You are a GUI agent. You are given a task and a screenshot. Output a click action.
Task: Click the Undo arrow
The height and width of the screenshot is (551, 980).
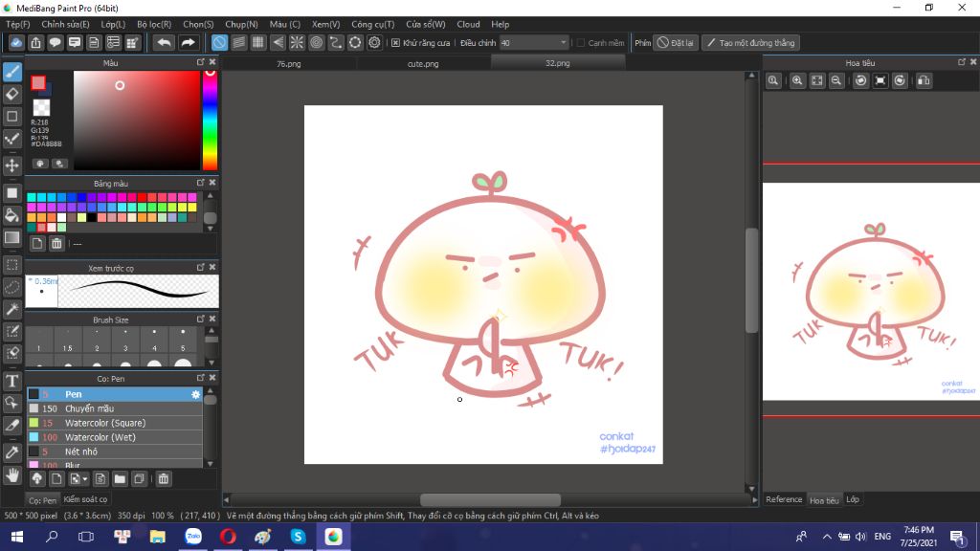164,42
